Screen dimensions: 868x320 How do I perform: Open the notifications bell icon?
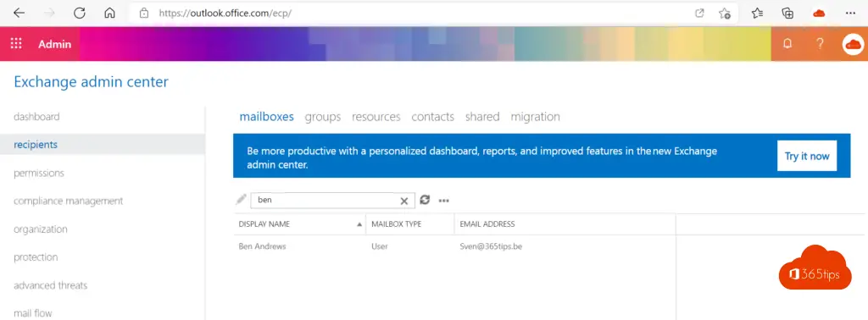click(787, 44)
